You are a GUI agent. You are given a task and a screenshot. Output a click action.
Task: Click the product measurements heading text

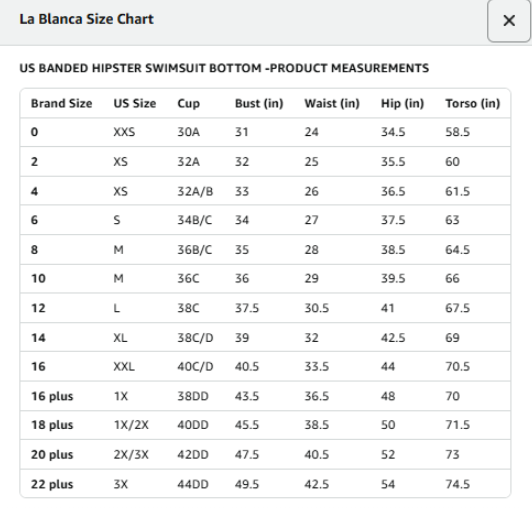coord(224,68)
